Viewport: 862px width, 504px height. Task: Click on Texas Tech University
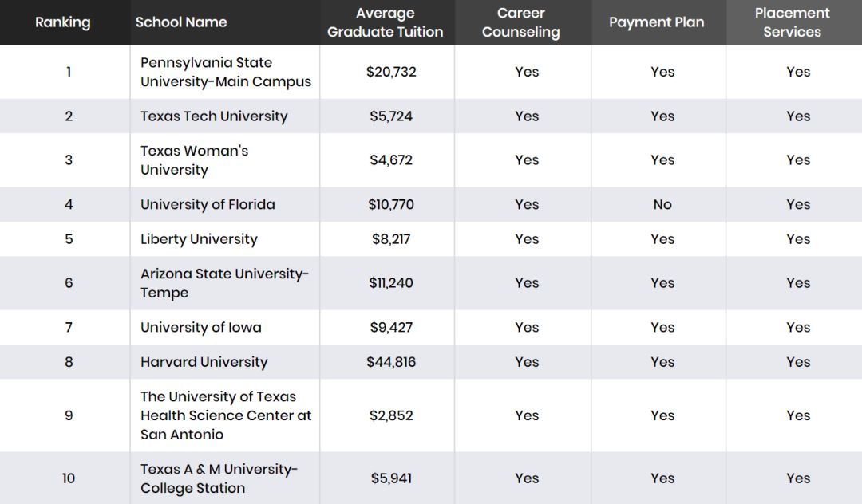click(x=214, y=116)
